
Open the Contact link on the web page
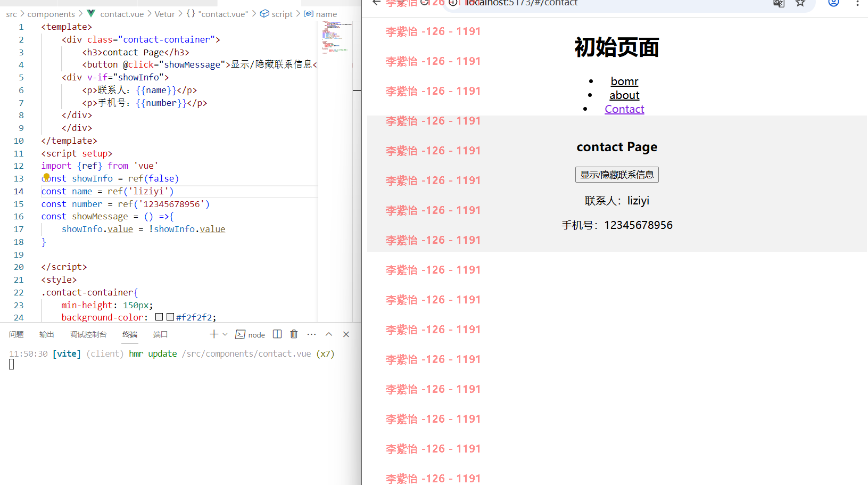pyautogui.click(x=624, y=109)
